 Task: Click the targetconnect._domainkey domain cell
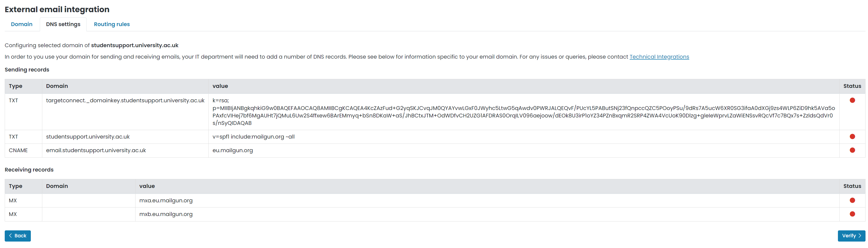(x=125, y=101)
